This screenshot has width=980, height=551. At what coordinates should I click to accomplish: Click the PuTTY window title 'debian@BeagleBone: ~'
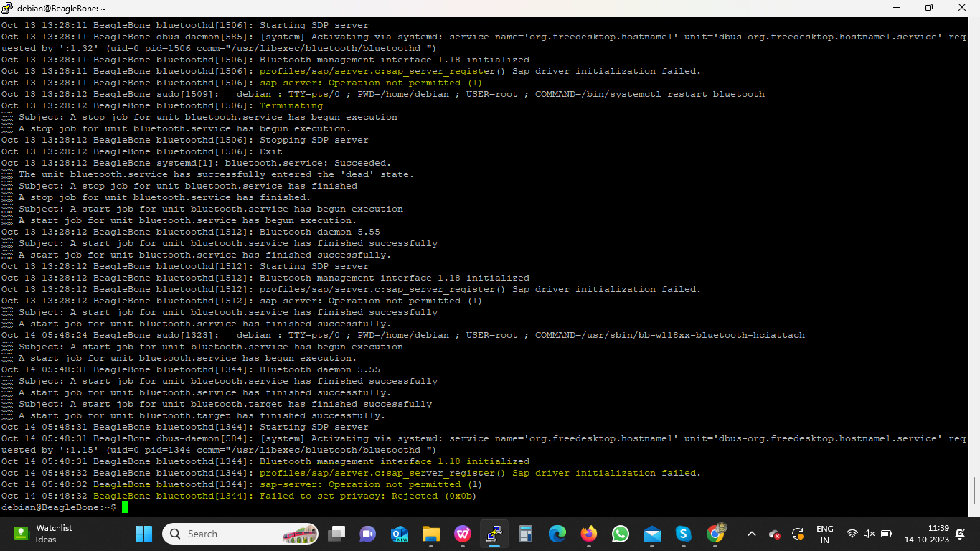62,8
